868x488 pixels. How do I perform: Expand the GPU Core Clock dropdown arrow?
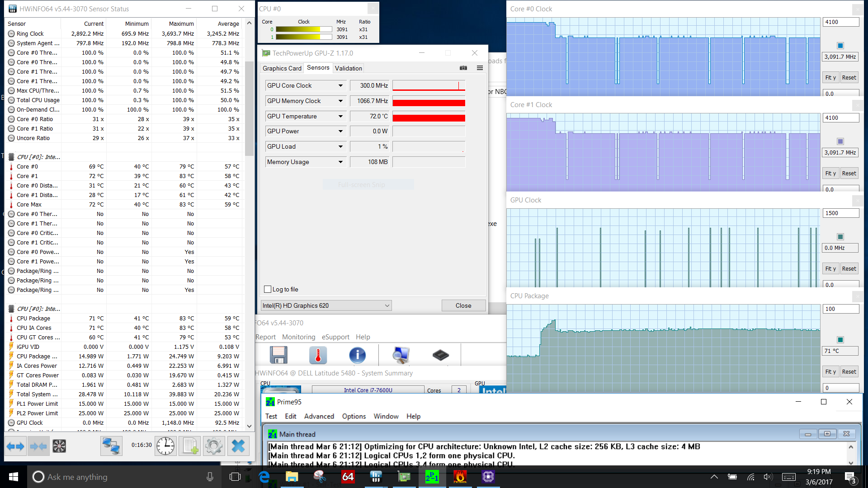click(x=340, y=85)
